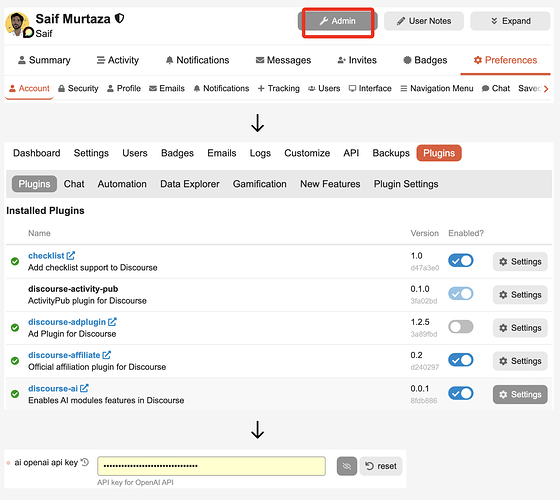This screenshot has height=500, width=560.
Task: Open the Invites tab
Action: (357, 60)
